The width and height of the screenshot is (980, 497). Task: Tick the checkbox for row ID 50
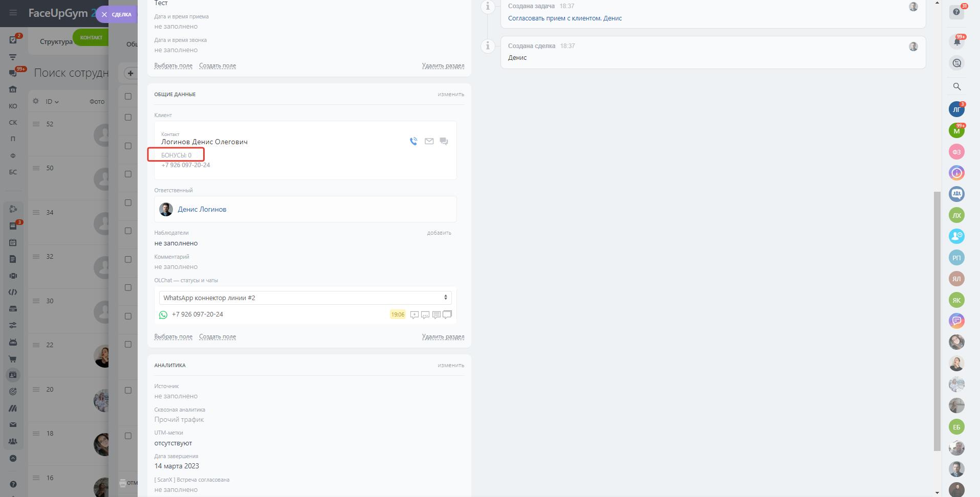128,146
